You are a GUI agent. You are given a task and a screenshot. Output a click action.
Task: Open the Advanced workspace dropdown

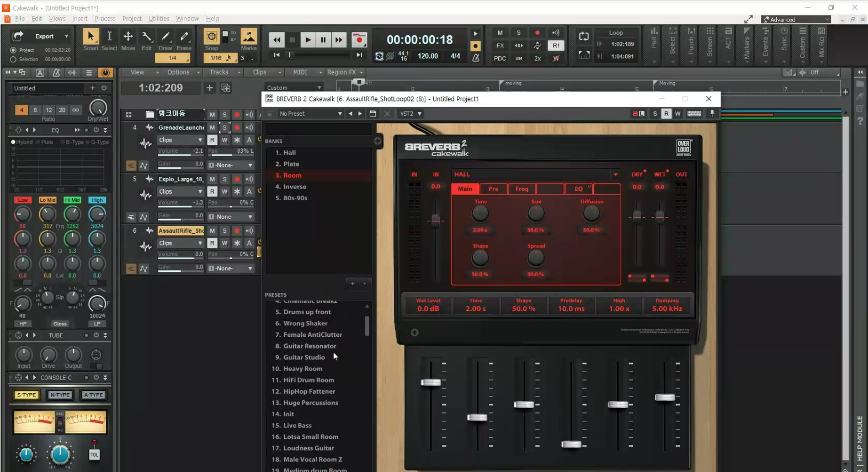point(796,19)
